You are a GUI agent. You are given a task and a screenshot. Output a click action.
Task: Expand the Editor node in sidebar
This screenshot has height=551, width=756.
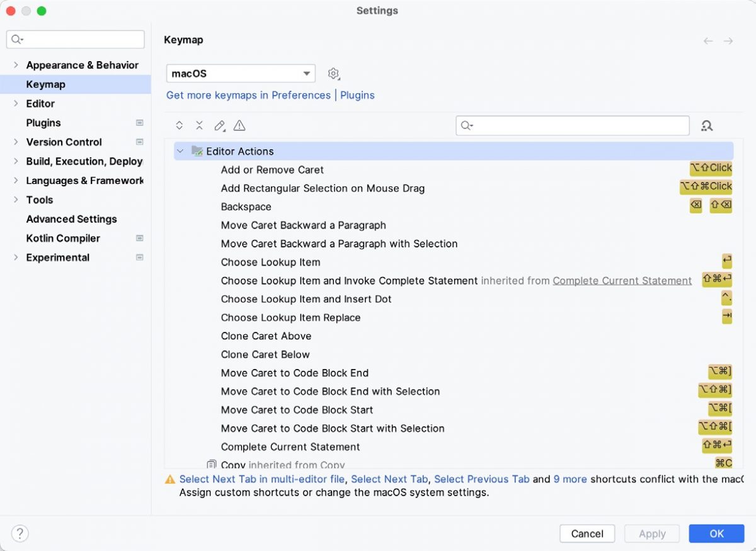point(15,103)
